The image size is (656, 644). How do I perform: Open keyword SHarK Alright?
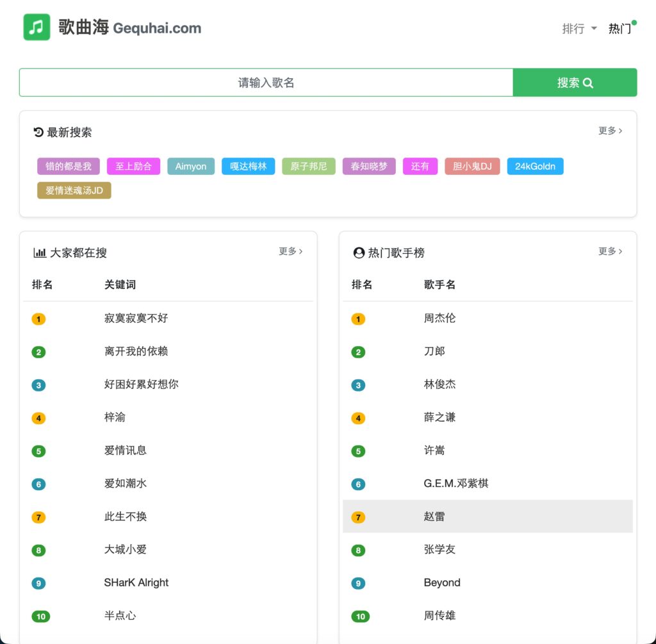tap(136, 582)
